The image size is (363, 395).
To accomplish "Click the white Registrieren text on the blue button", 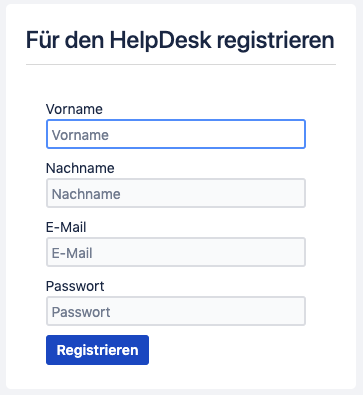I will tap(97, 350).
